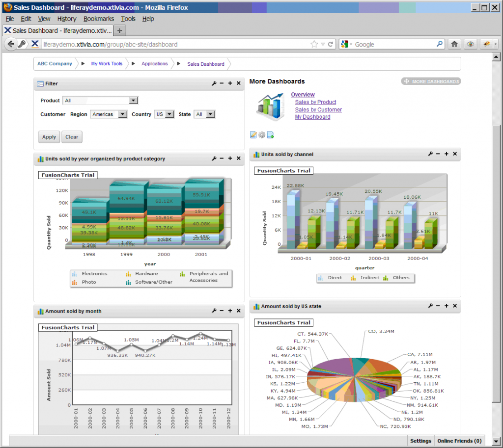Open the Filter portlet configuration wrench
503x448 pixels.
[x=214, y=83]
